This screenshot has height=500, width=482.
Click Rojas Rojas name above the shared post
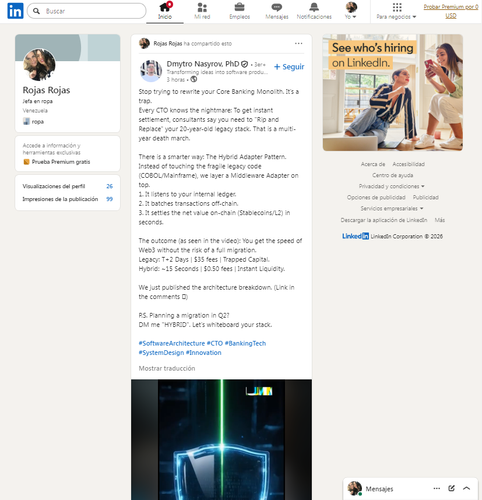pos(168,44)
